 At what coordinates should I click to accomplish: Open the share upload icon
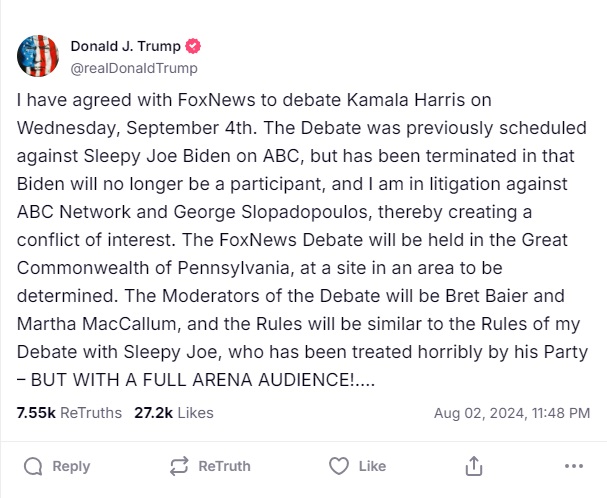click(x=474, y=466)
